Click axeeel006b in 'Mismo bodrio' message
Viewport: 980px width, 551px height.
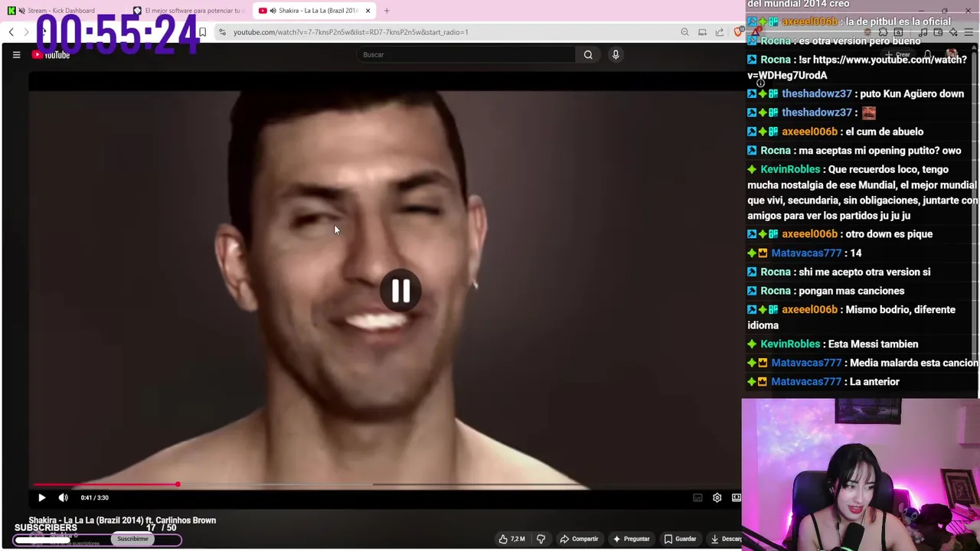point(809,310)
